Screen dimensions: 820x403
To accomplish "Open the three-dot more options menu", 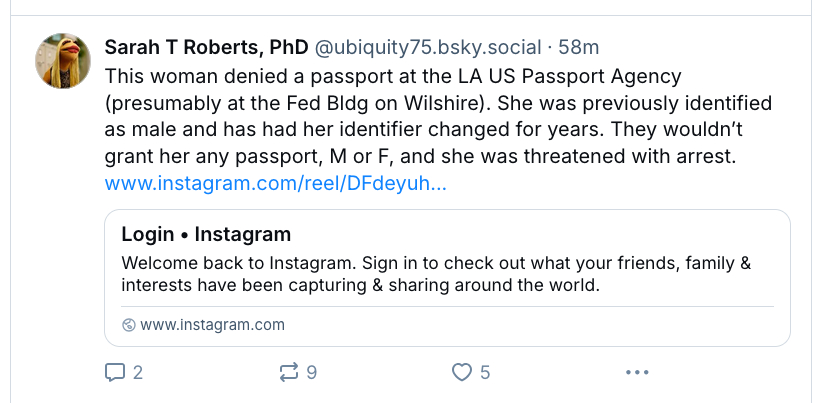I will point(637,373).
